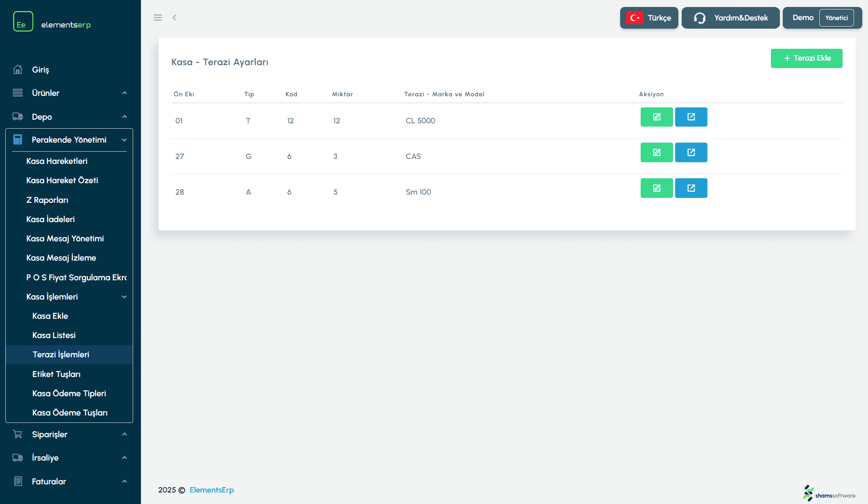The height and width of the screenshot is (504, 868).
Task: Open external link icon for CAS row
Action: coord(691,152)
